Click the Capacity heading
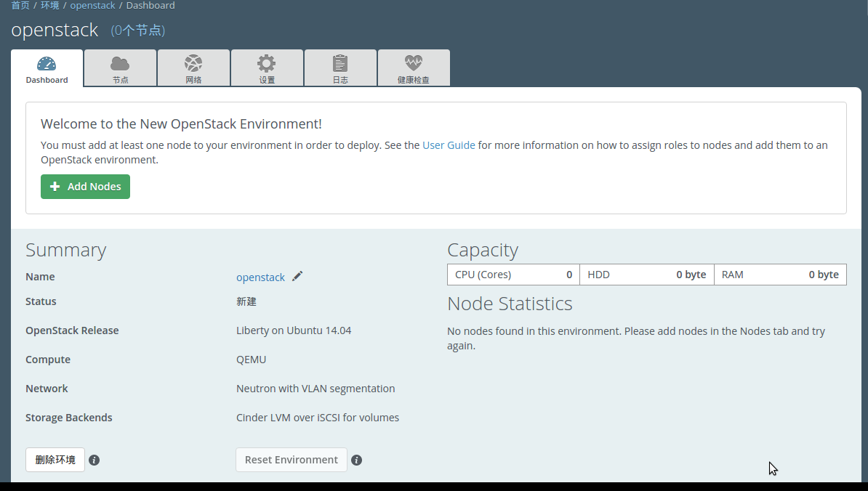Image resolution: width=868 pixels, height=491 pixels. (483, 250)
